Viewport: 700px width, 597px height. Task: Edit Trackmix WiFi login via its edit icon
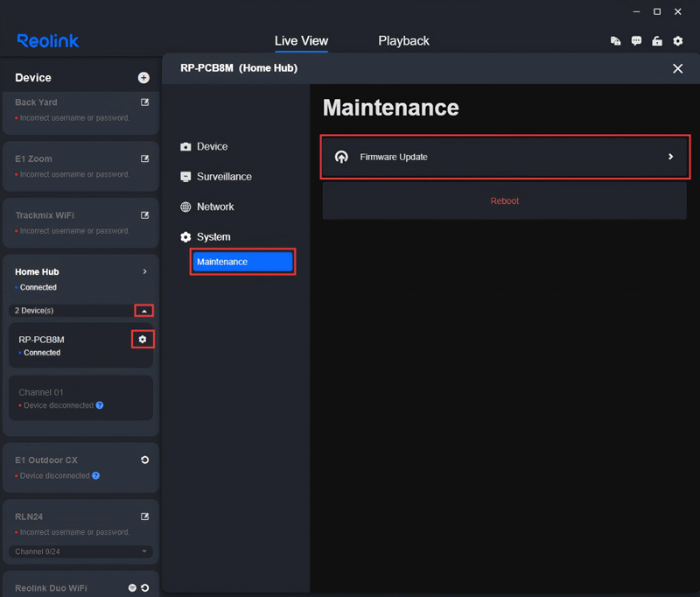click(144, 215)
